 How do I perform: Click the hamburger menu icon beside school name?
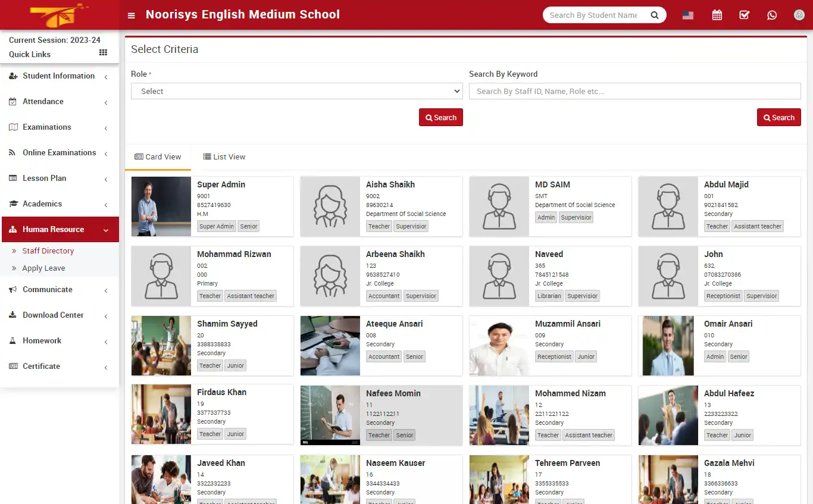coord(131,15)
